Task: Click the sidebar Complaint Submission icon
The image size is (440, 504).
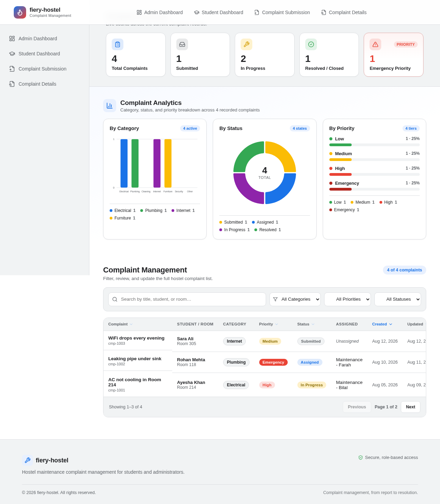Action: (x=12, y=69)
